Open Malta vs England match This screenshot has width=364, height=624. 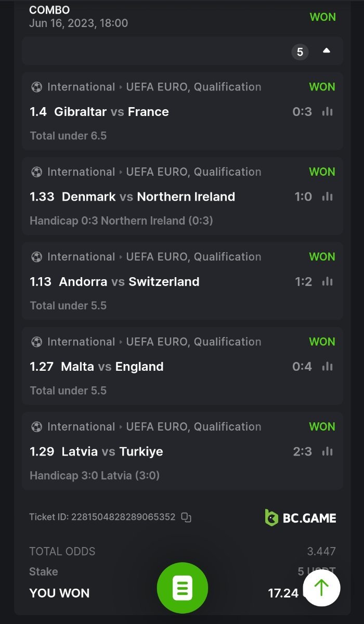click(x=112, y=367)
